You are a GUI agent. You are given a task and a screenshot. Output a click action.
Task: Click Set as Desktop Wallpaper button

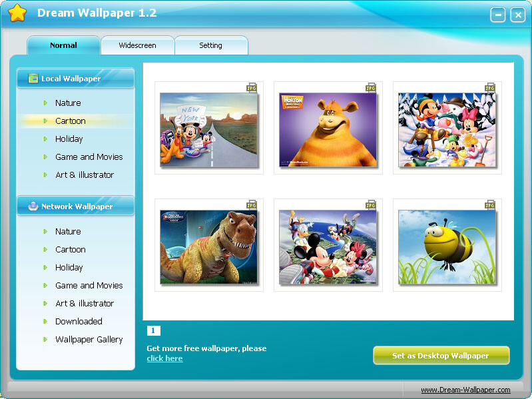click(441, 356)
